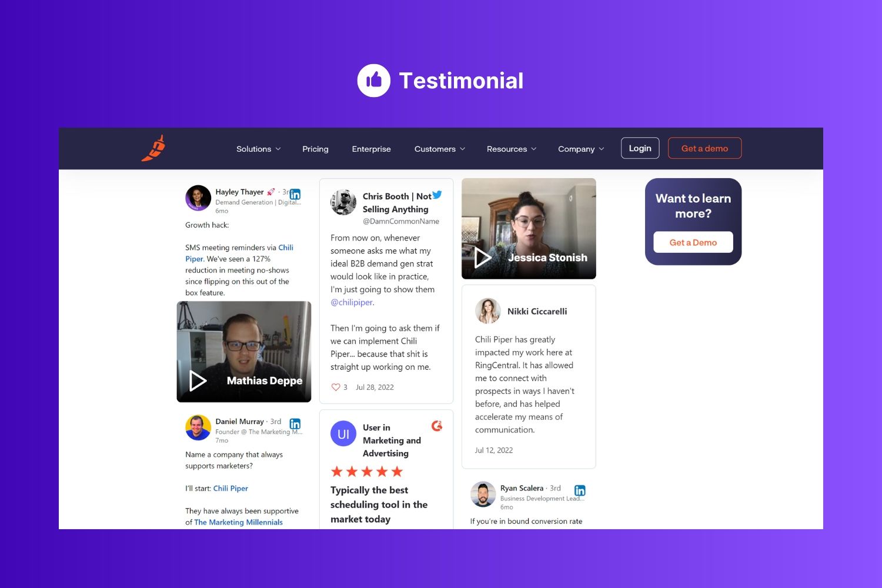Open the Customers dropdown menu

(x=439, y=149)
